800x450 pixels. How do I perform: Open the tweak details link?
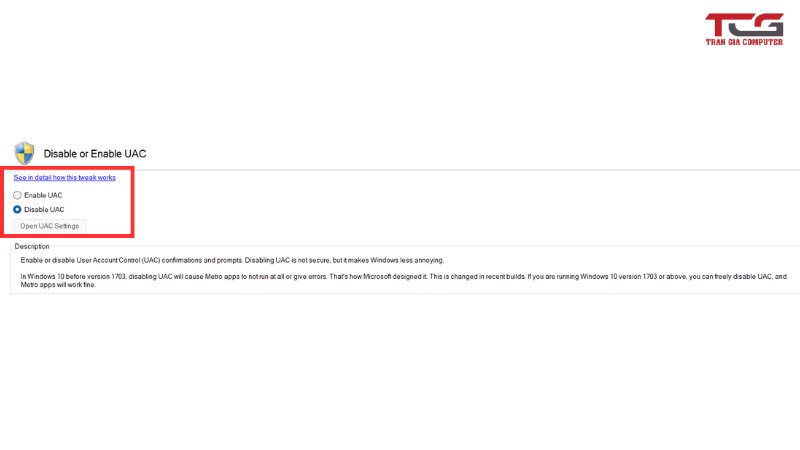64,177
